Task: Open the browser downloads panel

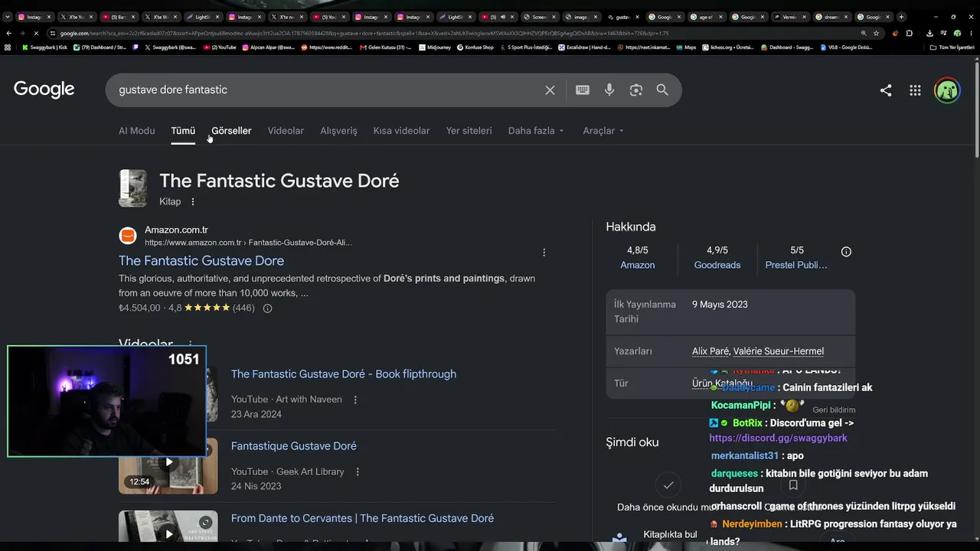Action: pos(929,34)
